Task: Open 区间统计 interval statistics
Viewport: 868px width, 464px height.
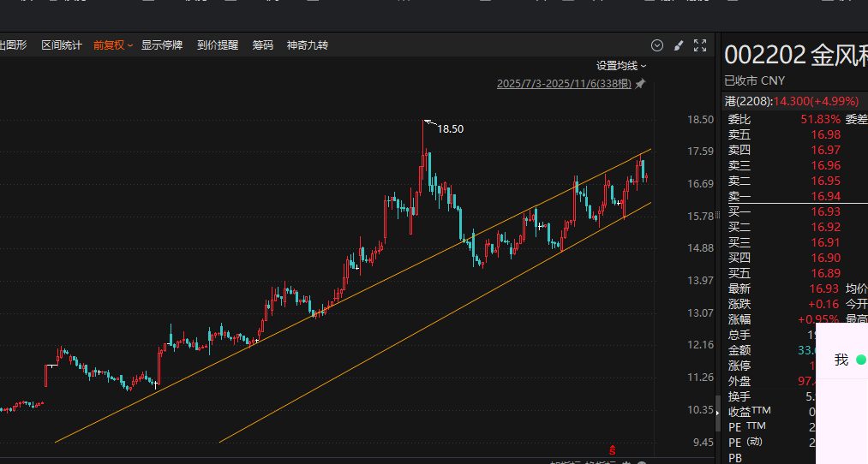Action: pyautogui.click(x=62, y=45)
